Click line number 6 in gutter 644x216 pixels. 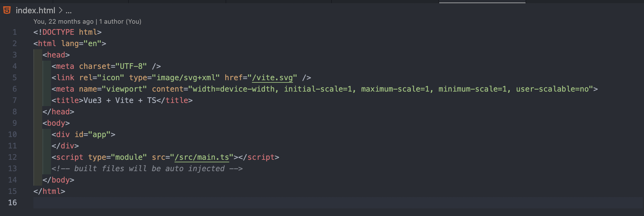(15, 89)
